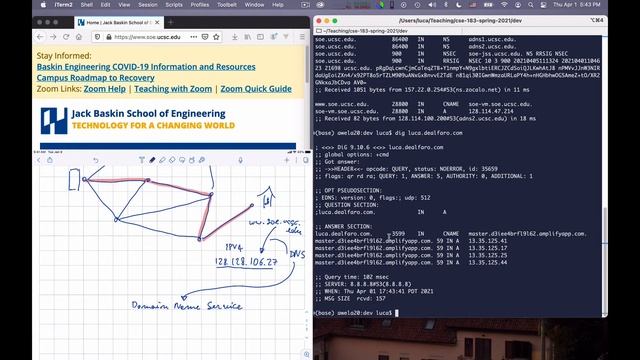The image size is (640, 360).
Task: Open Teaching with Zoom link
Action: [173, 89]
